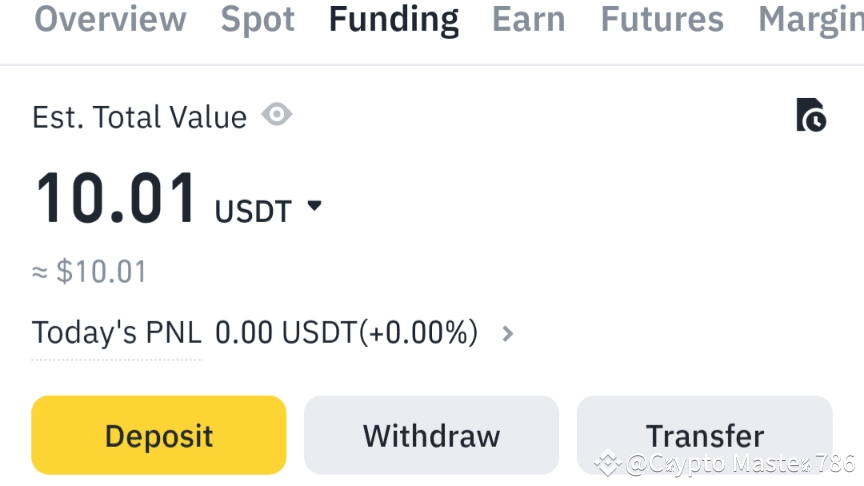864x486 pixels.
Task: Tap the Transfer button
Action: (x=704, y=436)
